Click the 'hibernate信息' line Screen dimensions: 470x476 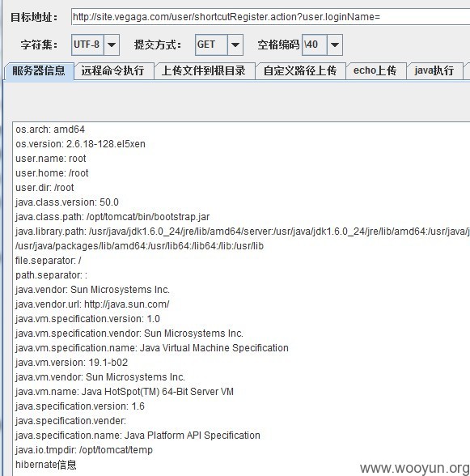point(46,465)
